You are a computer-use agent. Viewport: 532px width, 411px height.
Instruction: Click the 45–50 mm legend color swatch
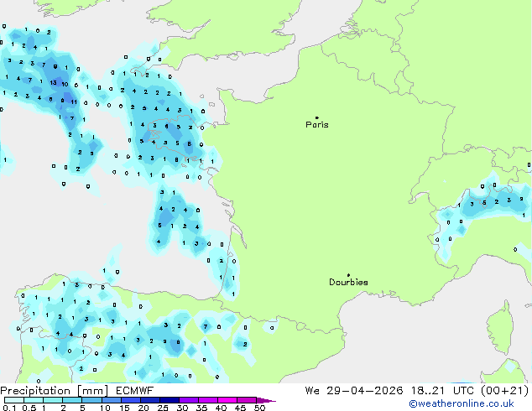pos(247,400)
